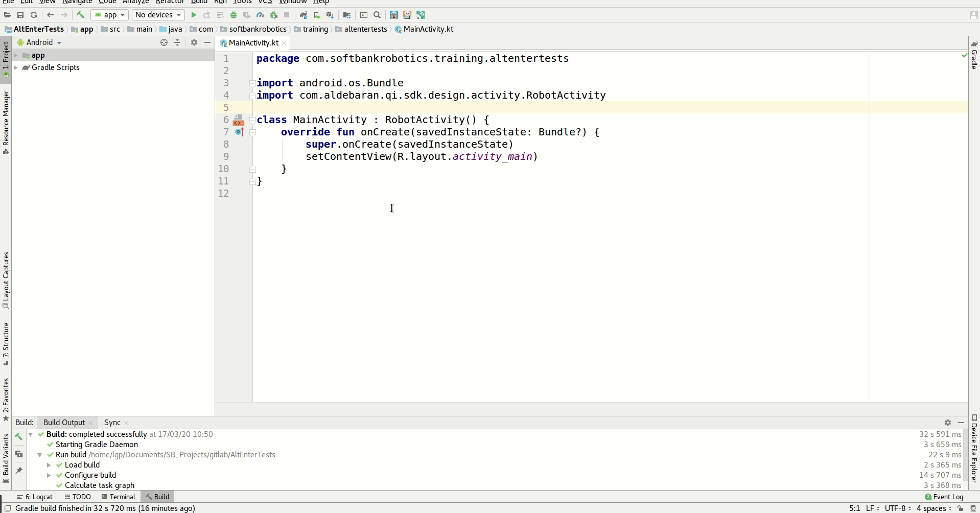980x513 pixels.
Task: Click the Sync Project with Gradle Files icon
Action: coord(304,15)
